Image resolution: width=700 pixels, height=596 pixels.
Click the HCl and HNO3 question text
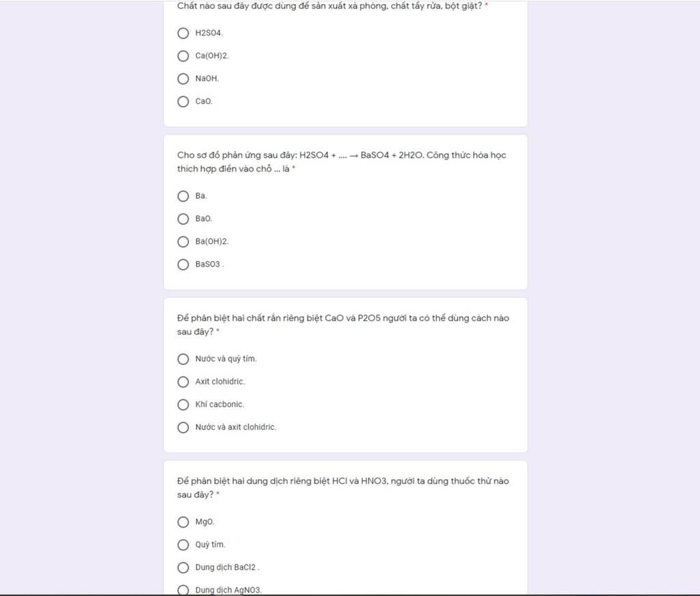(343, 487)
